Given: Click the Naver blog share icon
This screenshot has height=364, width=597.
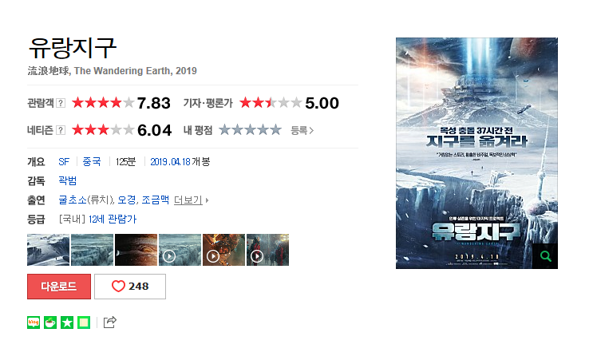Looking at the screenshot, I should (x=34, y=322).
